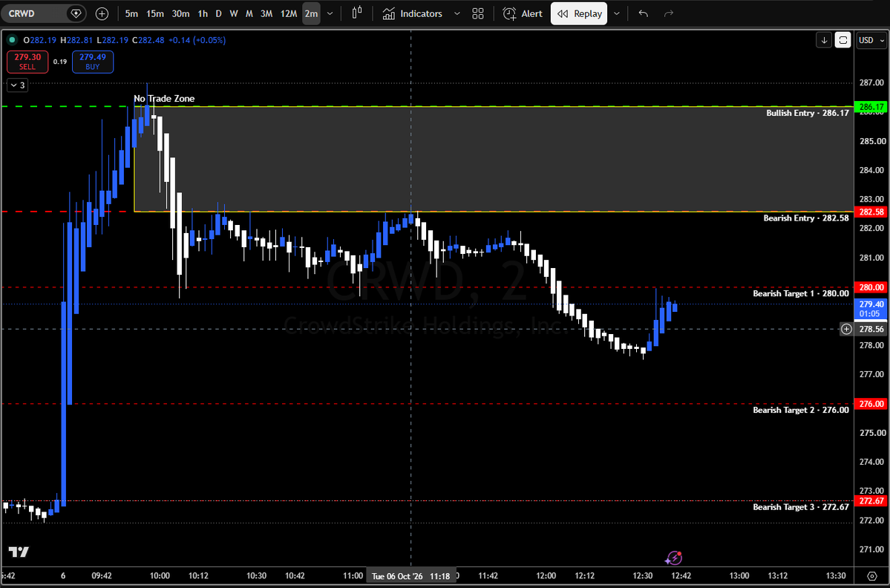Open the Indicators dialog
The height and width of the screenshot is (588, 890).
(412, 13)
